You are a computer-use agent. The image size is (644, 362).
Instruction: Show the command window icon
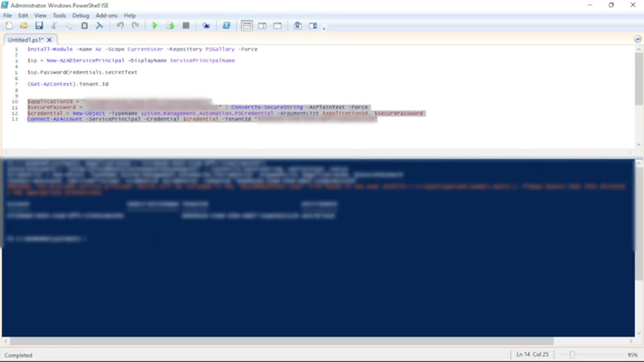(x=298, y=26)
